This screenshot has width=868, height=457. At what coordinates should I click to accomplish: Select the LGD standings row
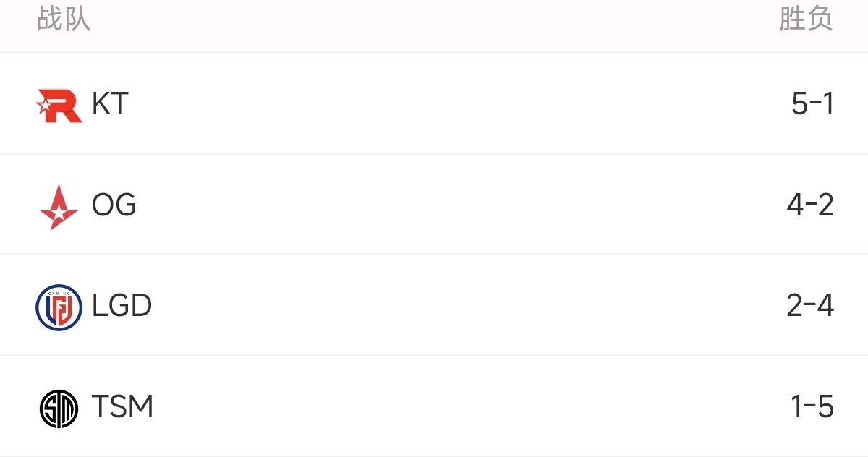pyautogui.click(x=434, y=305)
